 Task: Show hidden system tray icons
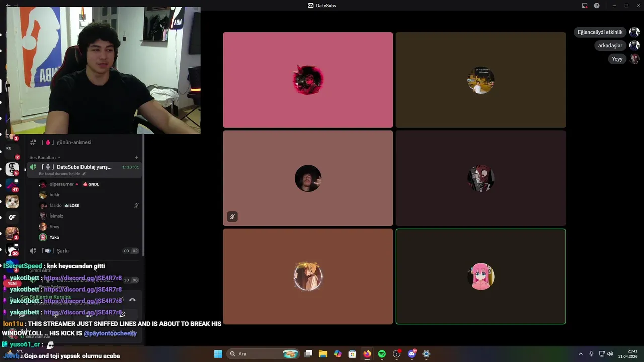point(580,354)
